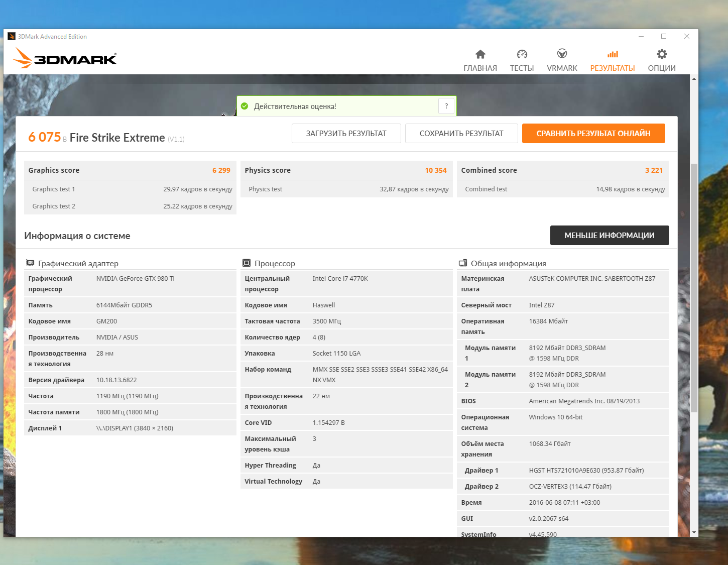Click the general information monitor icon
Viewport: 728px width, 565px height.
pos(463,263)
